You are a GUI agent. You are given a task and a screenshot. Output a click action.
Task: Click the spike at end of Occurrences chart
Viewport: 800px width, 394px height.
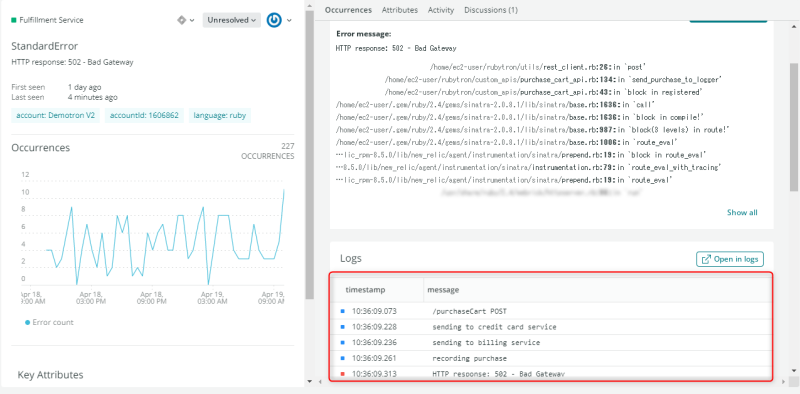284,190
